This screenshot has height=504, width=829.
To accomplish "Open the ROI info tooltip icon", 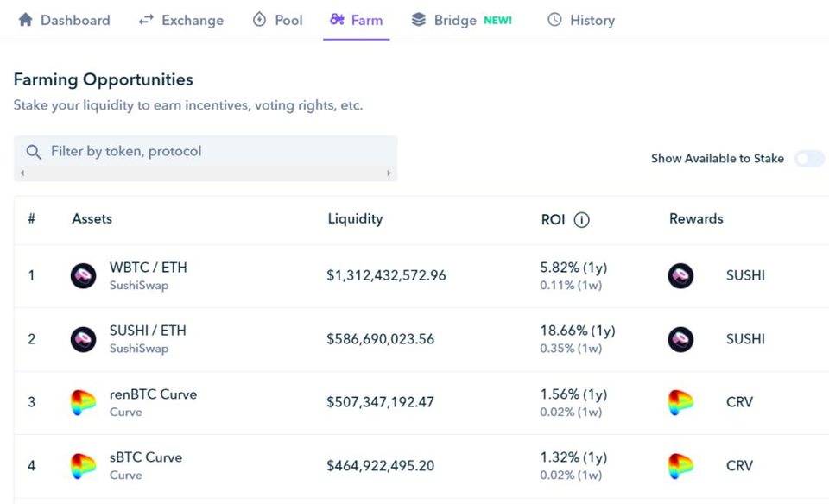I will 581,220.
